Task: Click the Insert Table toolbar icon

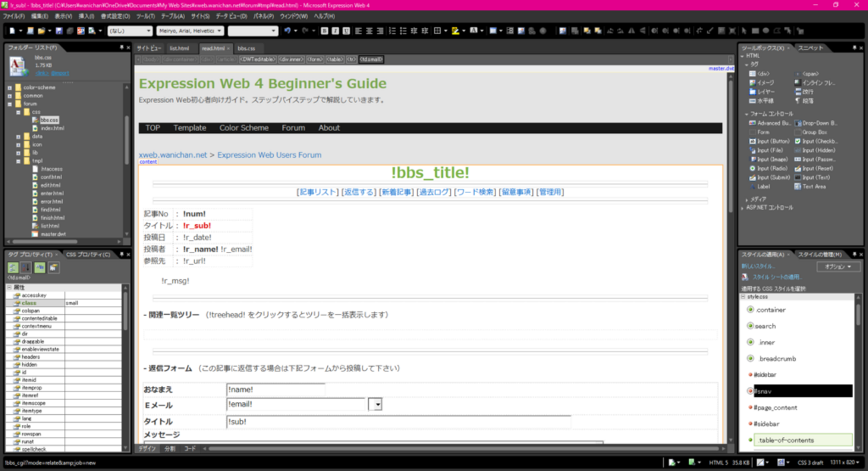Action: 493,31
